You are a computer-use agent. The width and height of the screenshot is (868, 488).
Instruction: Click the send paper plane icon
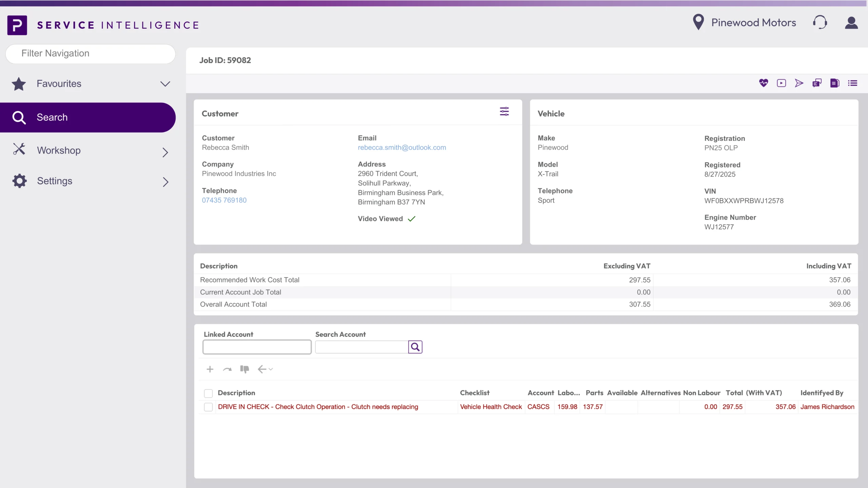tap(799, 83)
